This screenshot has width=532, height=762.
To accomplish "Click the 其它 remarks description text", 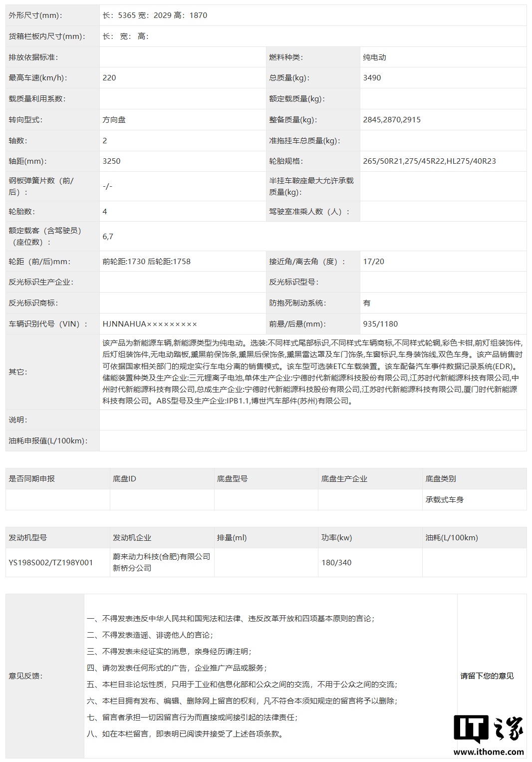I will (312, 372).
